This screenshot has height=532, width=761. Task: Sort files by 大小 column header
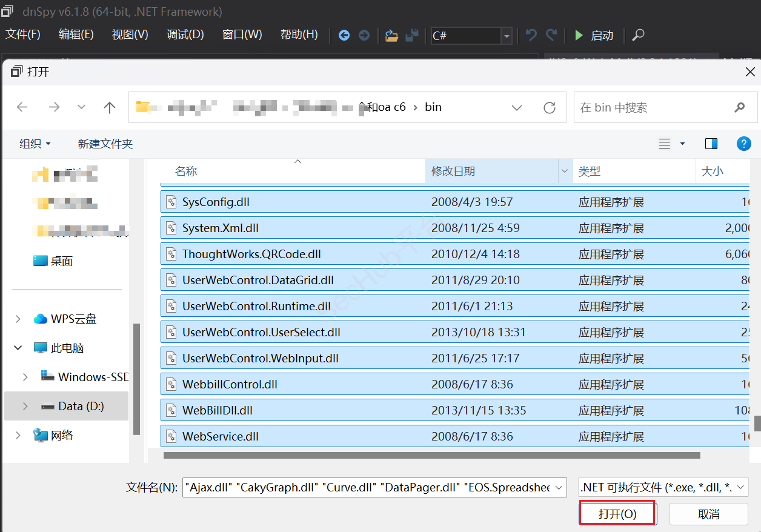[x=713, y=171]
